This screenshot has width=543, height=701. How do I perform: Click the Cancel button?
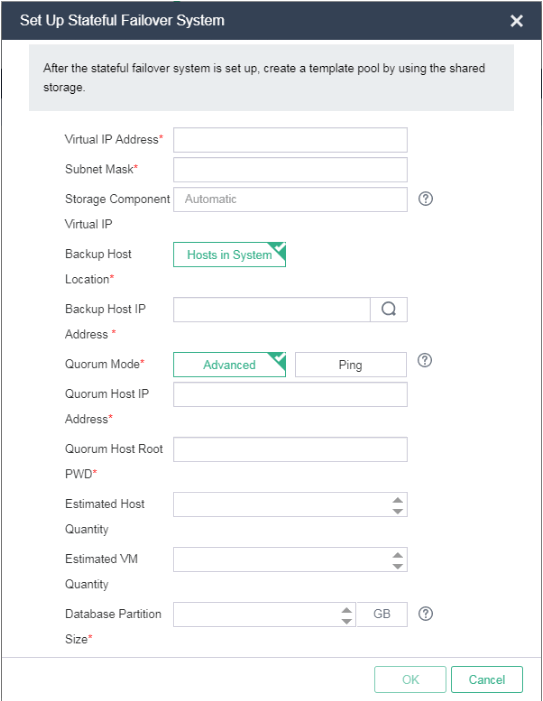(x=487, y=680)
